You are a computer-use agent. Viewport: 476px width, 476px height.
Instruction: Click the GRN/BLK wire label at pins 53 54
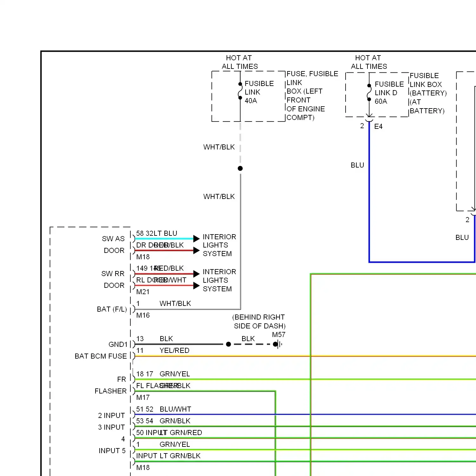pyautogui.click(x=175, y=421)
